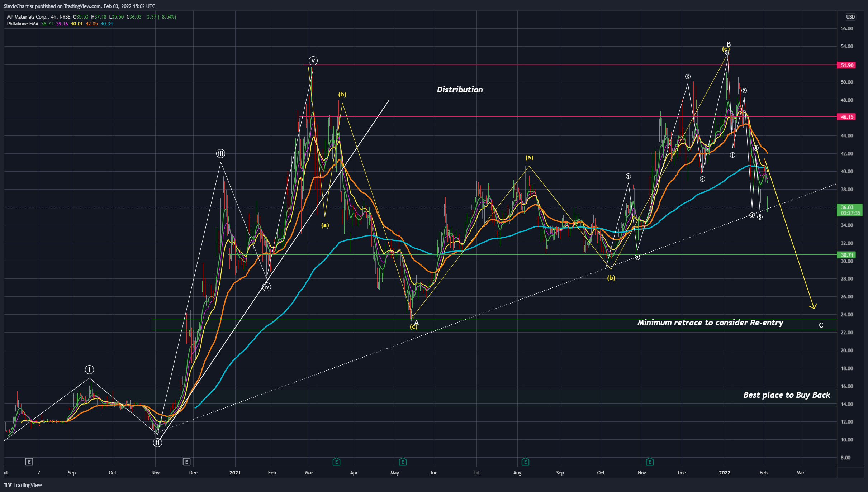The width and height of the screenshot is (868, 492).
Task: Click the MP Materials Corp. symbol title
Action: [x=28, y=17]
